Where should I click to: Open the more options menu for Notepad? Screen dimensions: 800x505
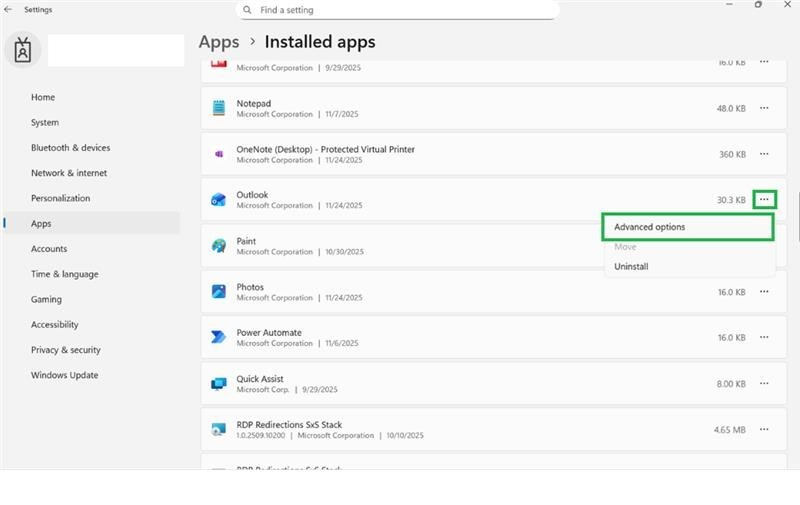pos(764,108)
